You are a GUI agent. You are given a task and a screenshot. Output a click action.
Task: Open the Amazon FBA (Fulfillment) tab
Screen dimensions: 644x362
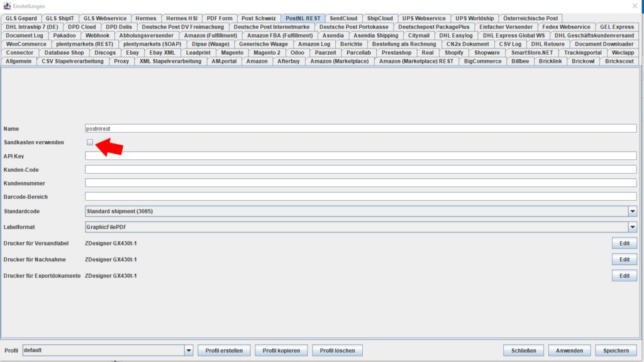(x=280, y=36)
